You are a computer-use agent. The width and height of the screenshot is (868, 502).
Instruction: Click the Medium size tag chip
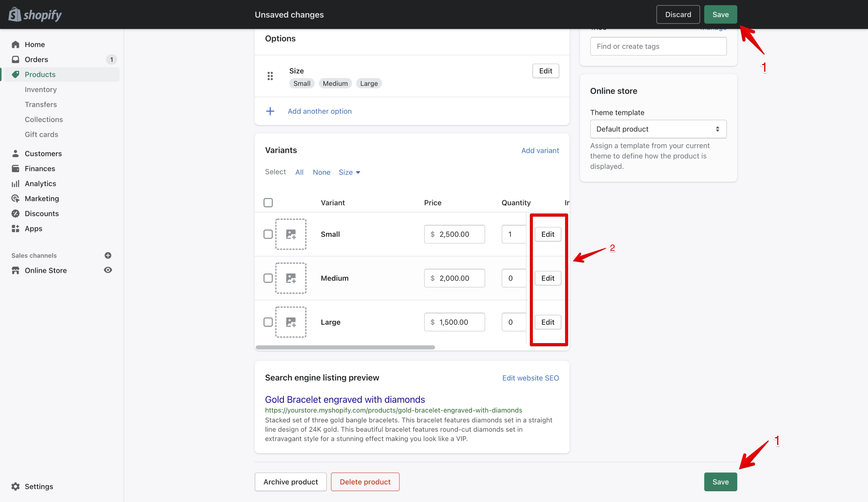point(335,84)
